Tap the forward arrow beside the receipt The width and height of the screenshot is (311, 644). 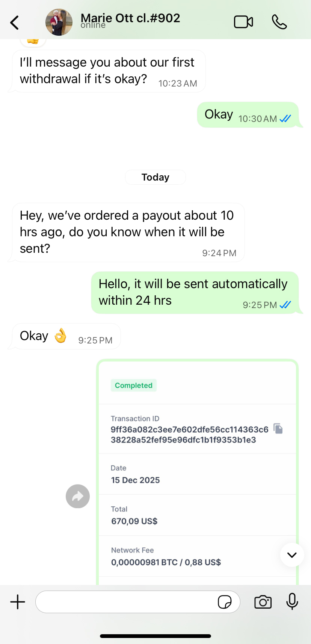click(x=78, y=496)
